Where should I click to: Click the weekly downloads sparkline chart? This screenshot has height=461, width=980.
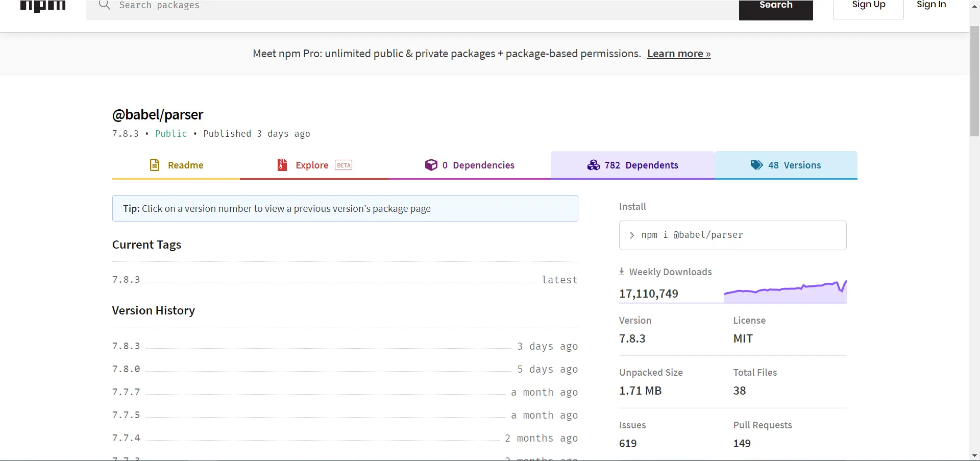tap(786, 292)
